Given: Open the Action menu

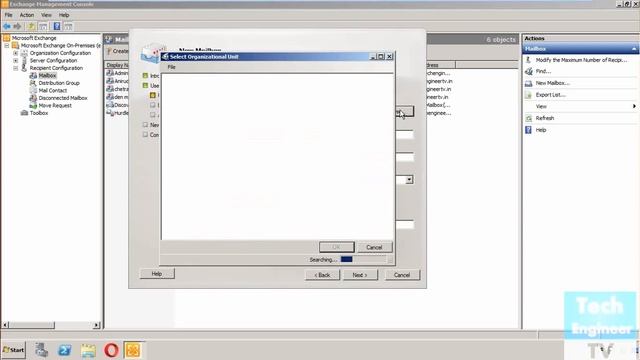Looking at the screenshot, I should click(27, 15).
